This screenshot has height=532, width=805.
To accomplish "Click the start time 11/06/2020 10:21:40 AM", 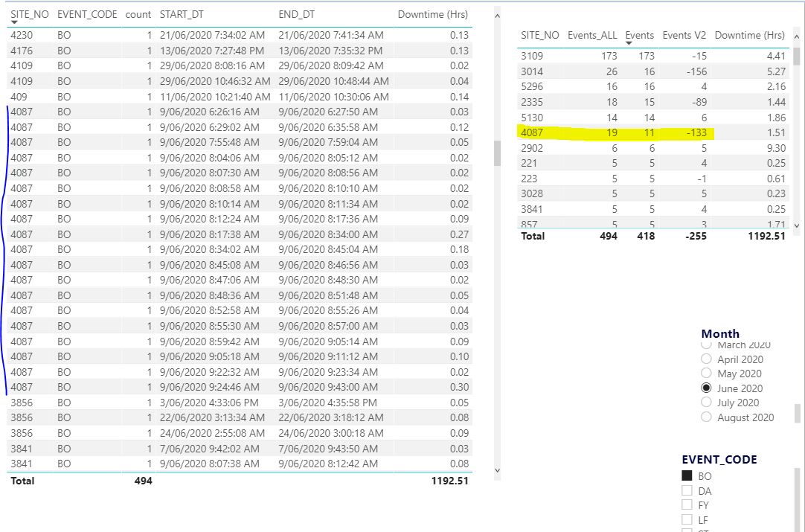I will point(215,97).
